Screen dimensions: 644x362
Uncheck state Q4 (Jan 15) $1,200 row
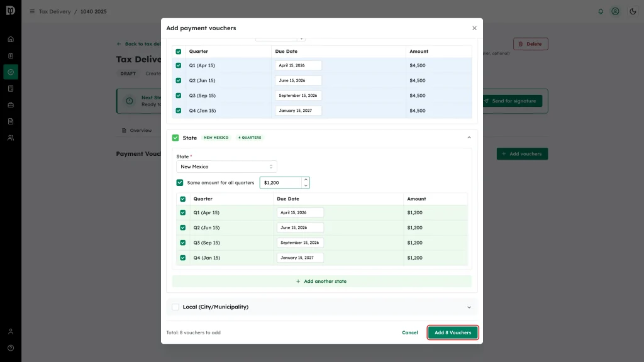tap(183, 258)
